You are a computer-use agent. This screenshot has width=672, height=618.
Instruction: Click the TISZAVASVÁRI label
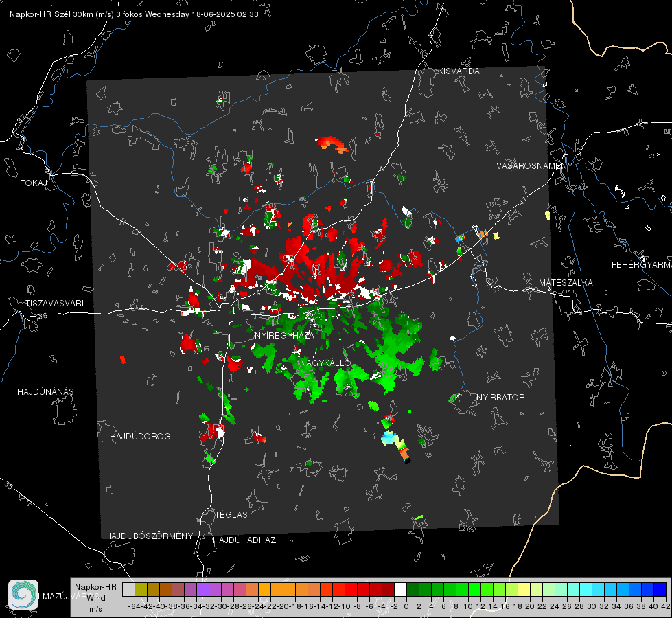pyautogui.click(x=54, y=304)
